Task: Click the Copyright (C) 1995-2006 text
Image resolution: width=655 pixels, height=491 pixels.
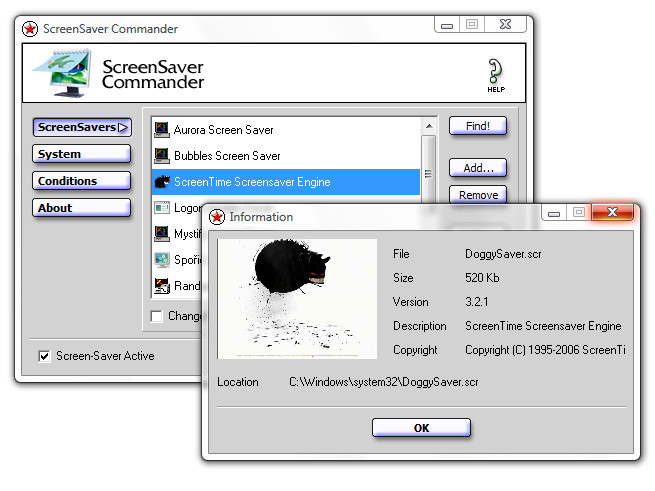Action: (545, 350)
